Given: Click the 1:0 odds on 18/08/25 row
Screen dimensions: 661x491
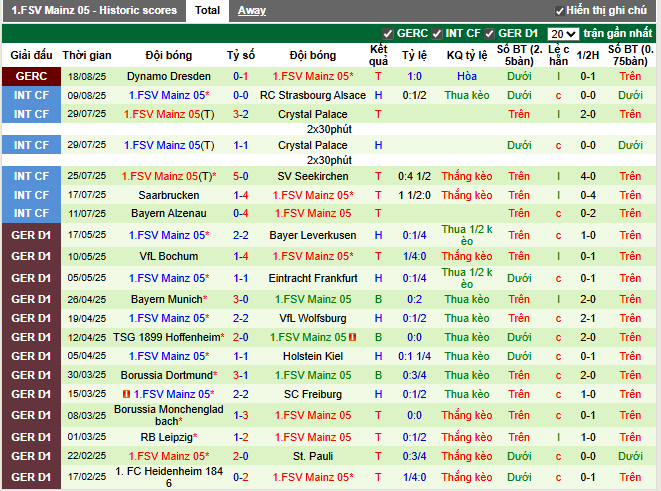Looking at the screenshot, I should point(414,76).
